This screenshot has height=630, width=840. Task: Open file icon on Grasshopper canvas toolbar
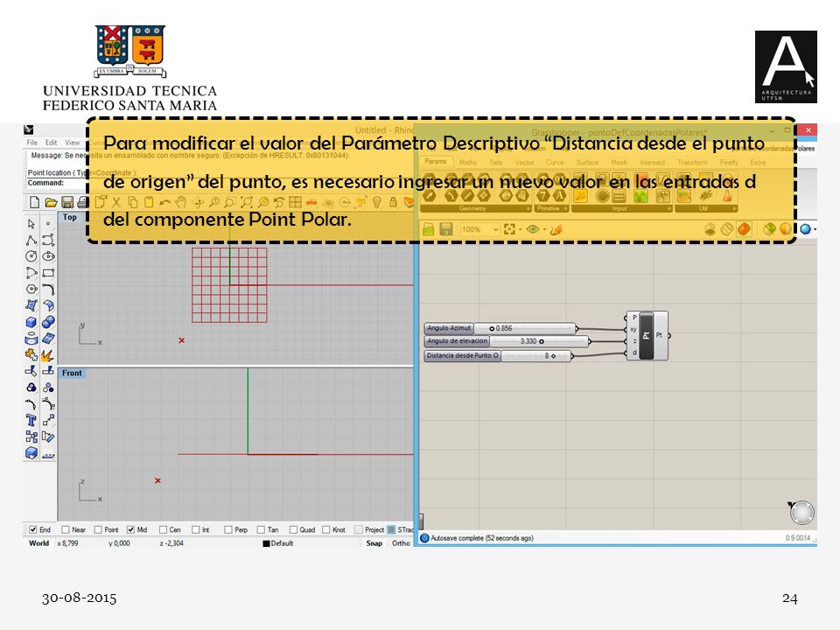(x=429, y=229)
